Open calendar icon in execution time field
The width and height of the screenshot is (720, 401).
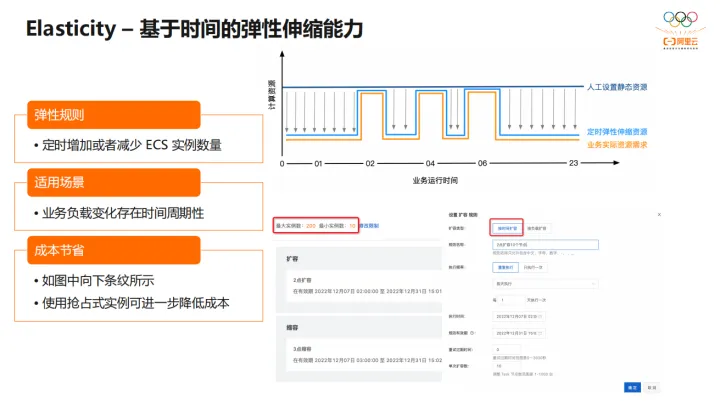pos(540,316)
